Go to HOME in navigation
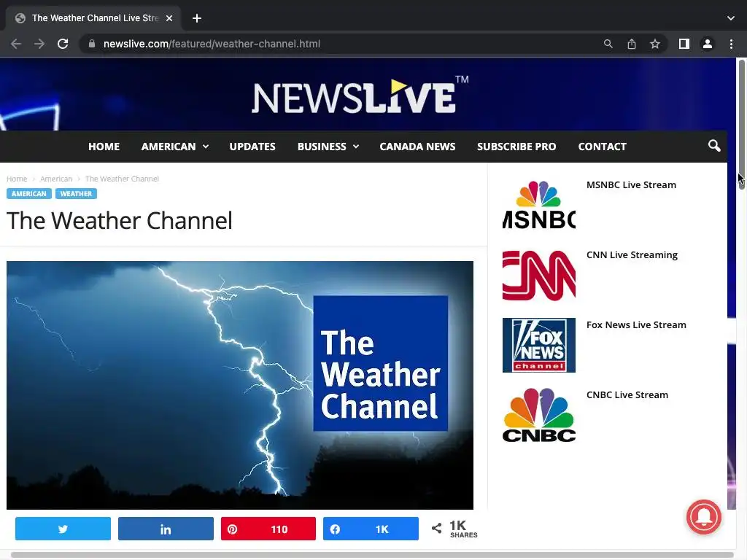 (104, 147)
